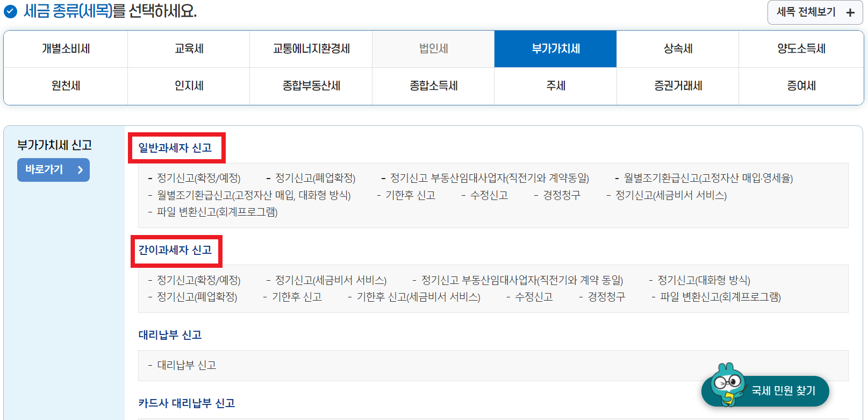Open the 대리납부 신고 heading link
Screen dimensions: 868x420
[x=170, y=335]
